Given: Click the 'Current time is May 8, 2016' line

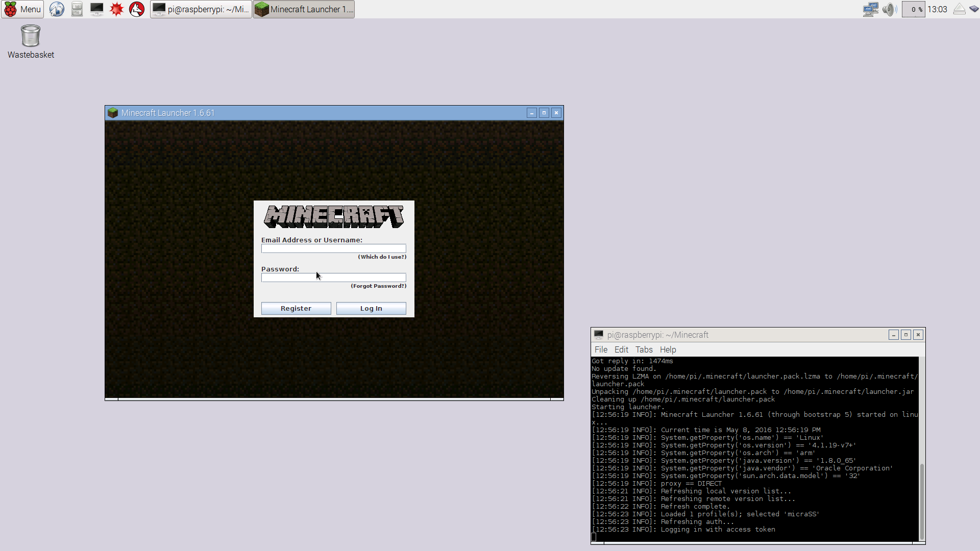Looking at the screenshot, I should tap(706, 430).
